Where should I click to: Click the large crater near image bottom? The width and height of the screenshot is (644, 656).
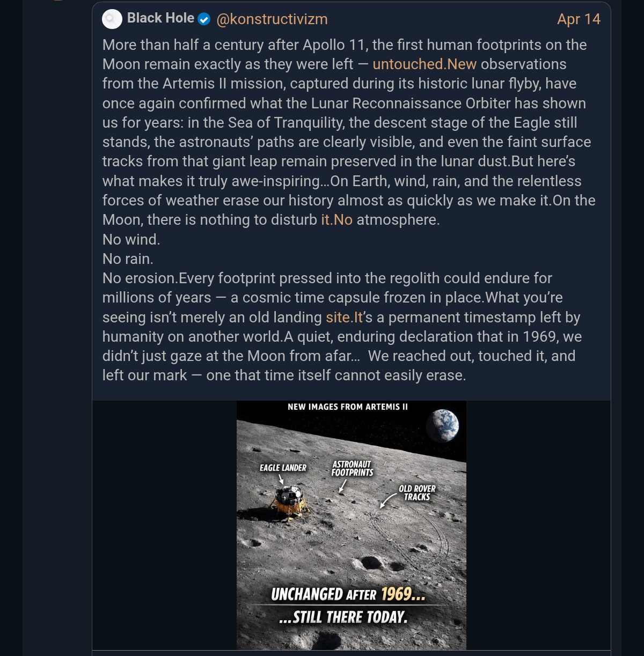point(370,563)
